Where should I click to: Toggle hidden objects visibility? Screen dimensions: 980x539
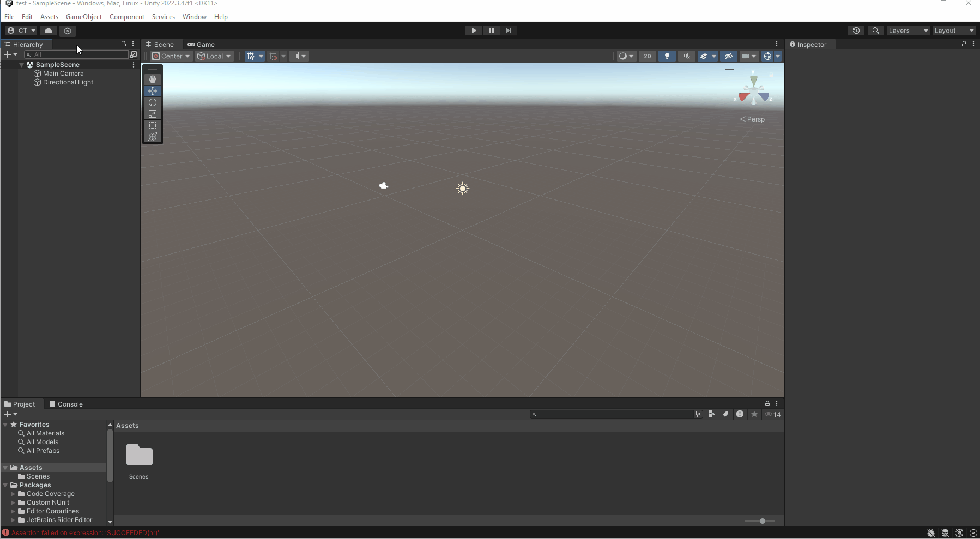[729, 56]
